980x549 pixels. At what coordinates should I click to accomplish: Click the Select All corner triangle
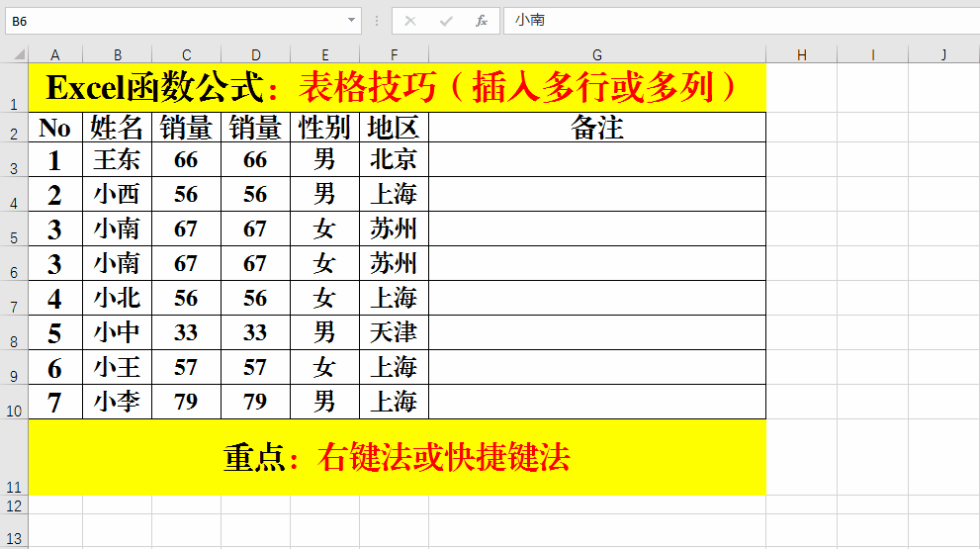pyautogui.click(x=20, y=55)
